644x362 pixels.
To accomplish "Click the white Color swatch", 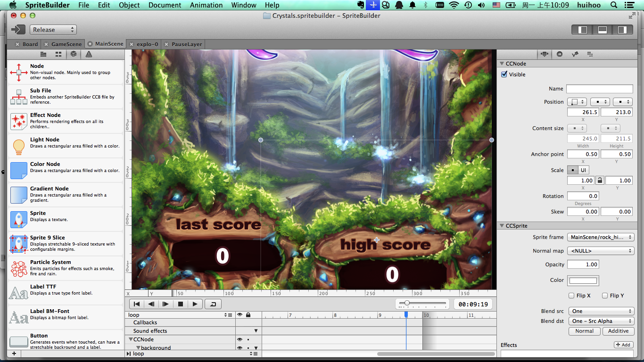I will pos(583,280).
